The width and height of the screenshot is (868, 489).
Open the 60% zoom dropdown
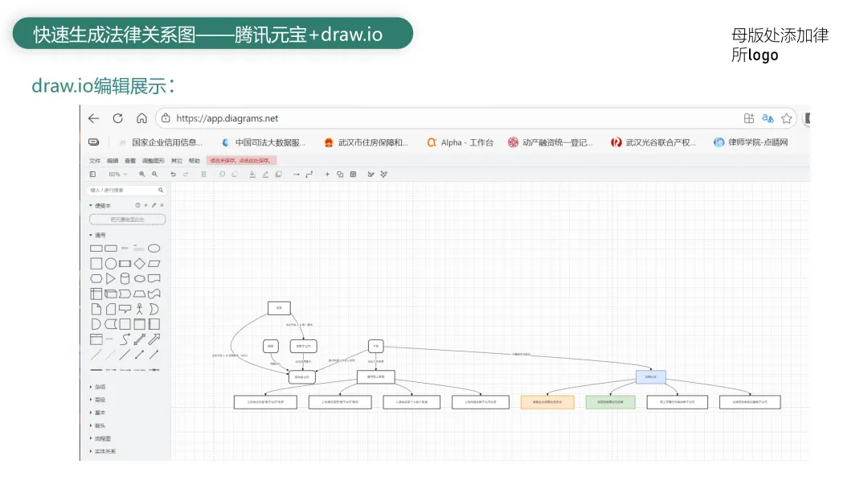(118, 175)
